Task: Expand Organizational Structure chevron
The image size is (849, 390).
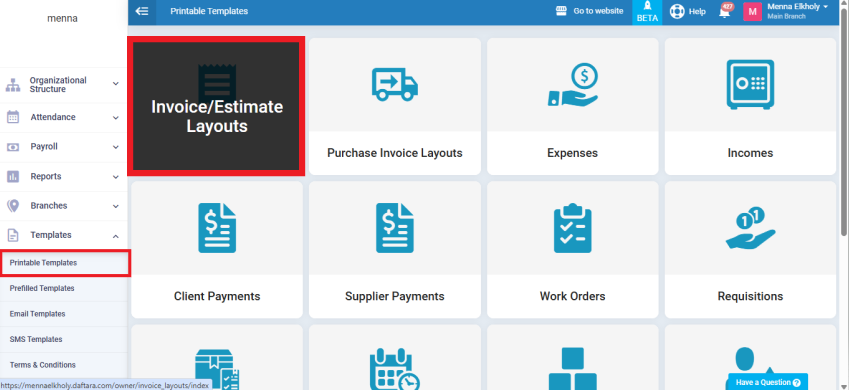Action: [x=115, y=84]
